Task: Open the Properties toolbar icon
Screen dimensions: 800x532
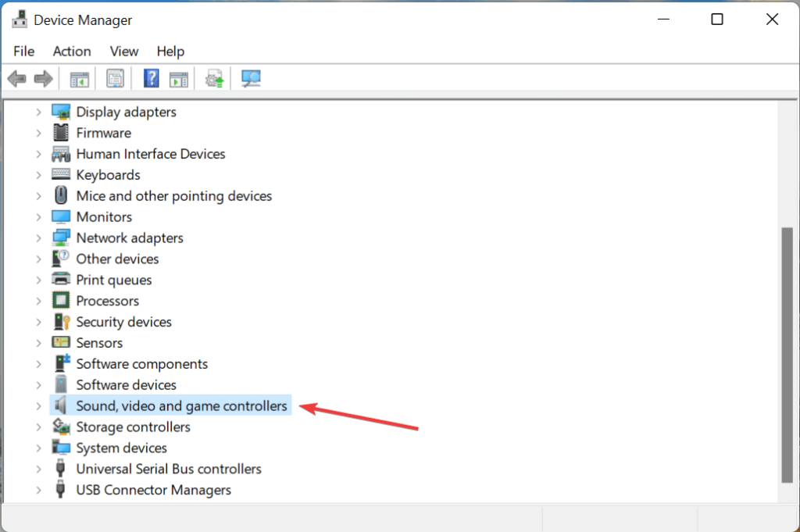Action: pos(115,78)
